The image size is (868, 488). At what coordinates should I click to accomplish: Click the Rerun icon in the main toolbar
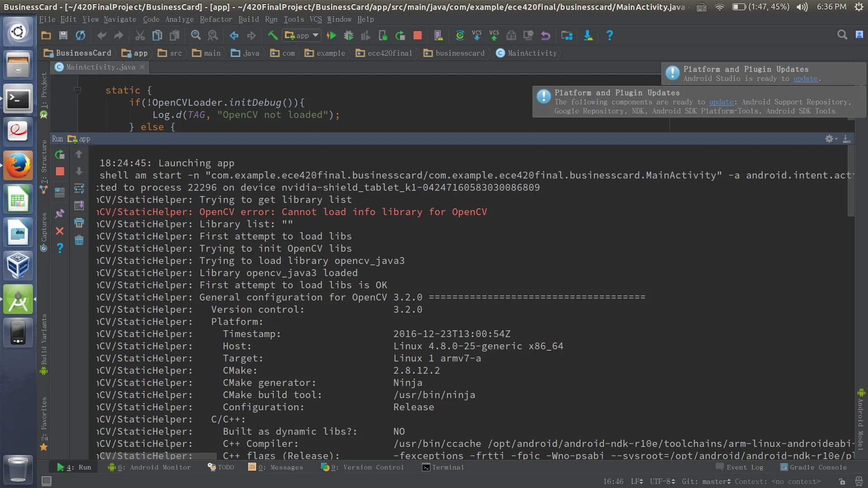(400, 35)
